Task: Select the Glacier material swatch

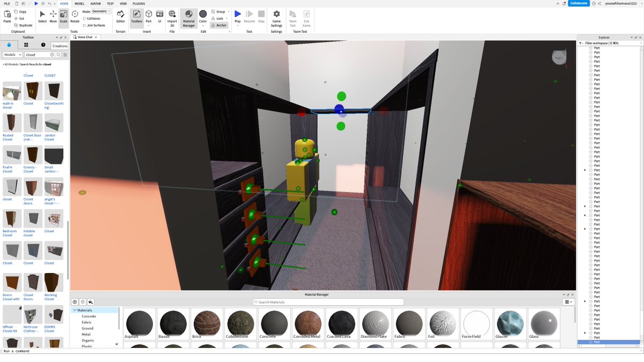Action: pos(510,324)
